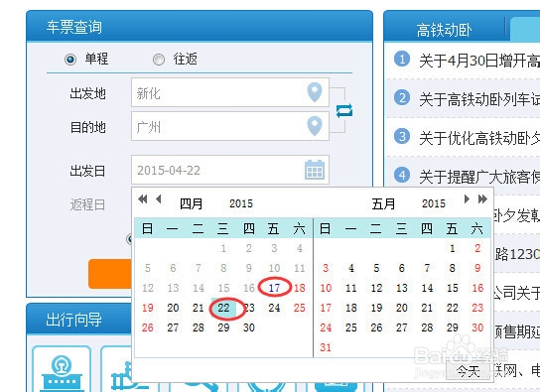
Task: Pick May 1 in the calendar
Action: (453, 248)
